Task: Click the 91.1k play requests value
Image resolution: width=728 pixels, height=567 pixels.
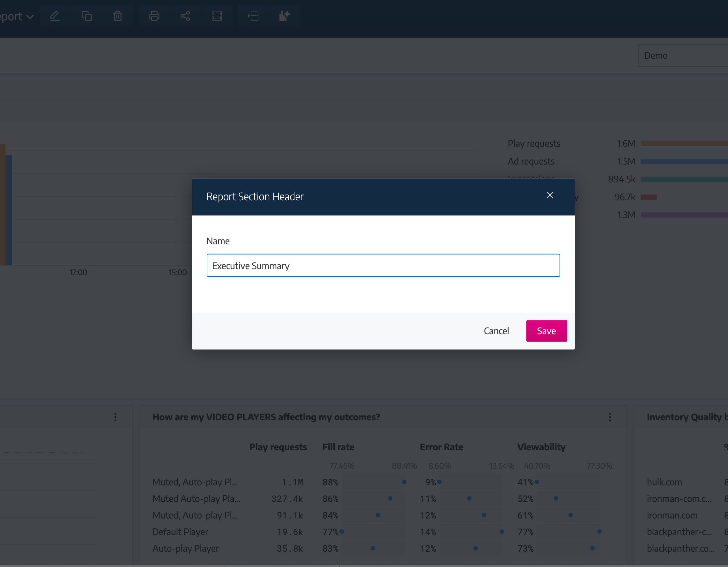Action: point(290,515)
